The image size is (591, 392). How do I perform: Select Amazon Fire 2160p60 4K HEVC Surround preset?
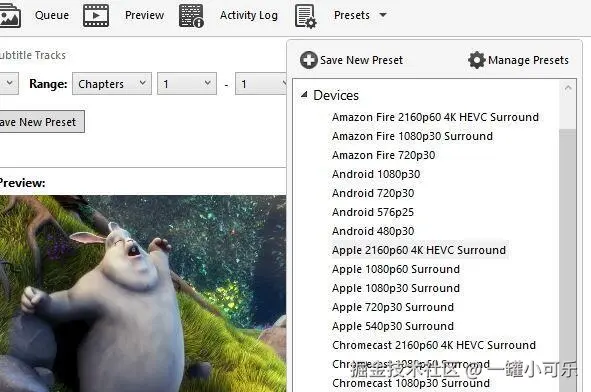435,117
